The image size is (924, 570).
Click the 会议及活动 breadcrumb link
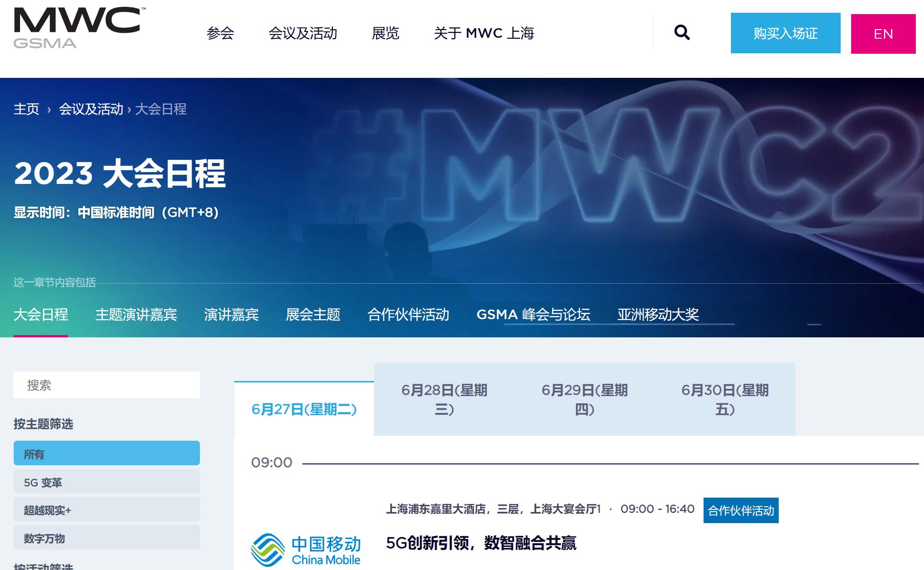click(91, 109)
